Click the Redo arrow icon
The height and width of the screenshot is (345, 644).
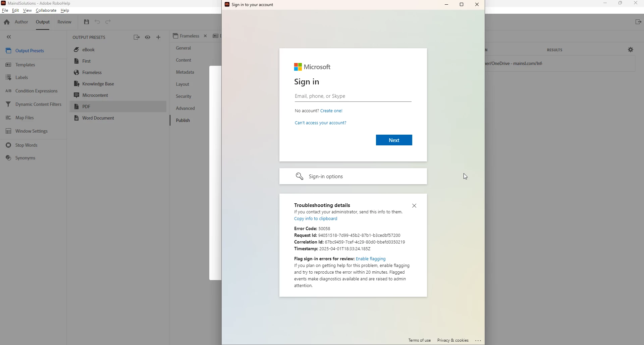pos(108,22)
